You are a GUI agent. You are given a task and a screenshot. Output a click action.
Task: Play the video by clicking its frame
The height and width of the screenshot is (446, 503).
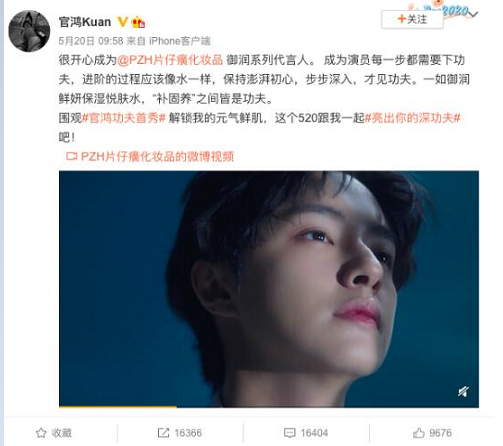[269, 288]
